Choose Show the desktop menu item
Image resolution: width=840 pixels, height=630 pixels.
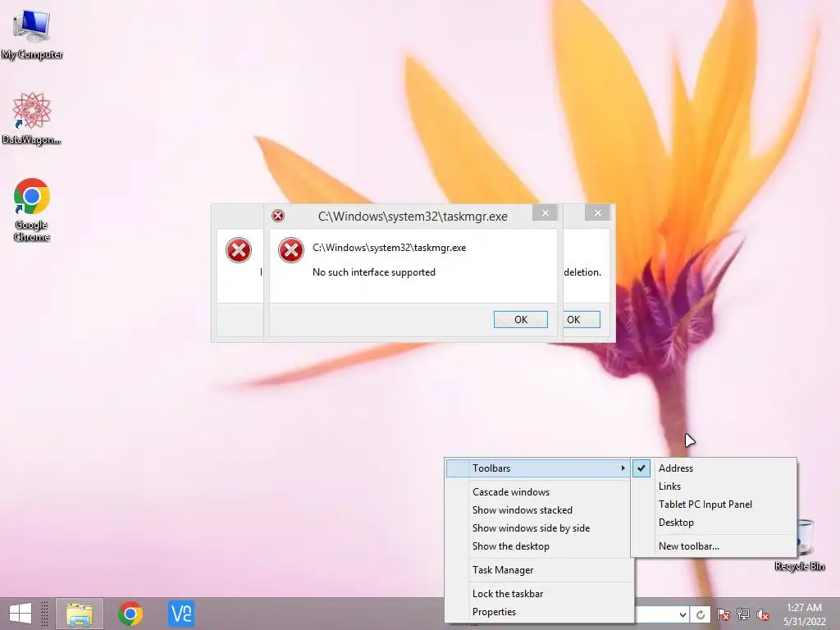point(538,546)
